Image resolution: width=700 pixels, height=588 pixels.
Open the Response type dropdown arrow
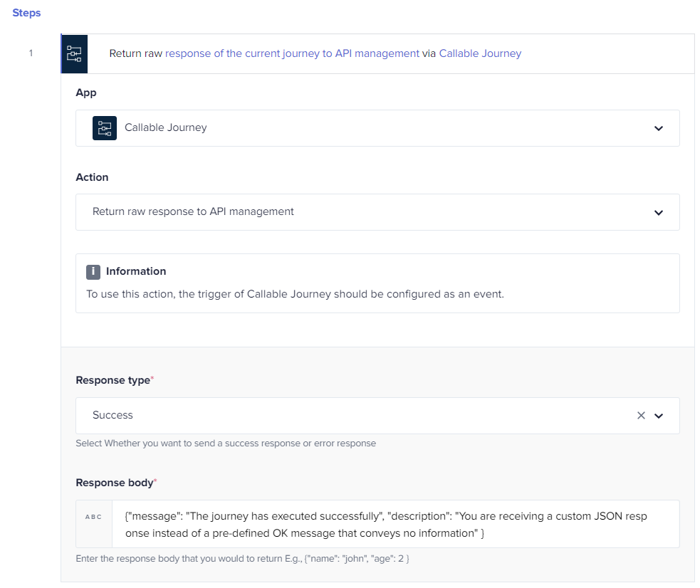tap(659, 416)
